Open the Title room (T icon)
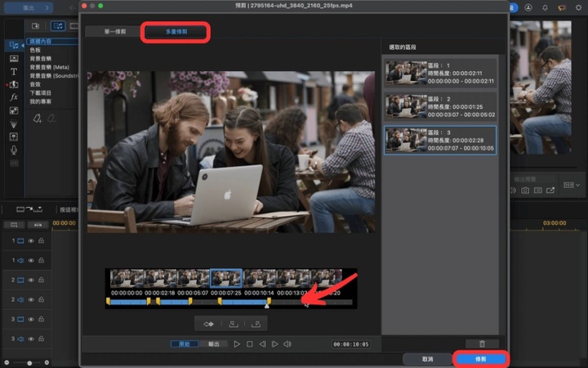 [x=14, y=71]
